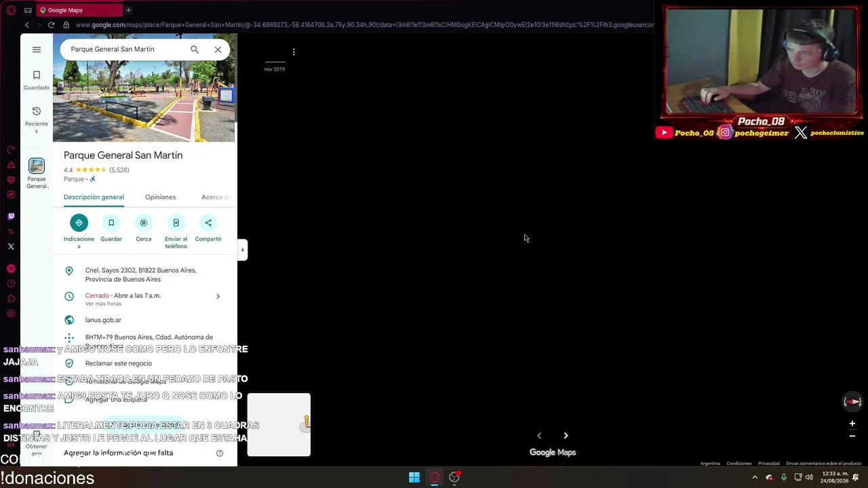
Task: Click the Opera GX taskbar icon
Action: [435, 477]
